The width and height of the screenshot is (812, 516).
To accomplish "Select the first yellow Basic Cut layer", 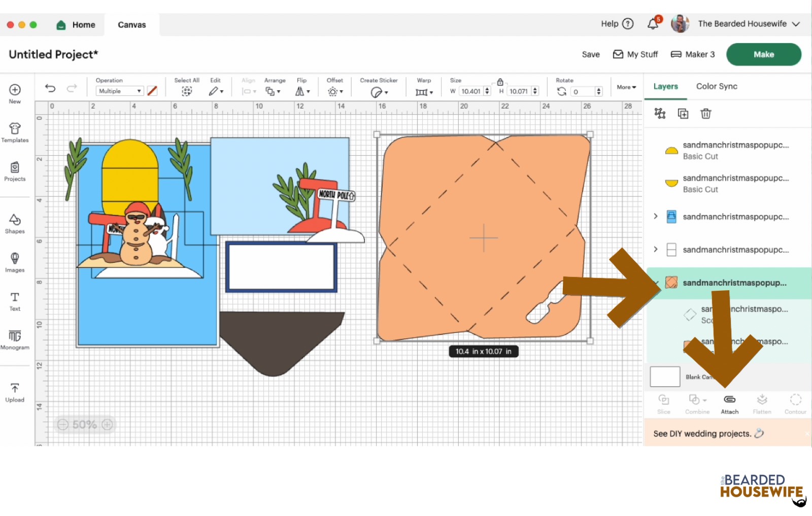I will [728, 150].
